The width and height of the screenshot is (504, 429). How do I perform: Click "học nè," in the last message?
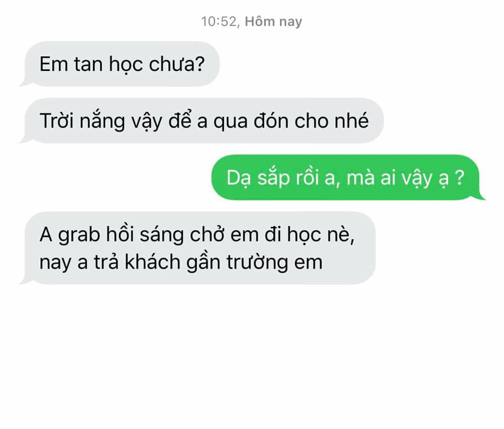click(x=321, y=235)
